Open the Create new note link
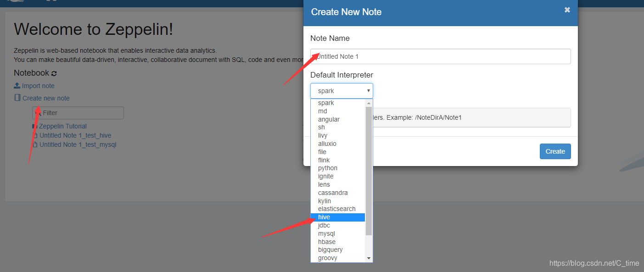 tap(46, 98)
